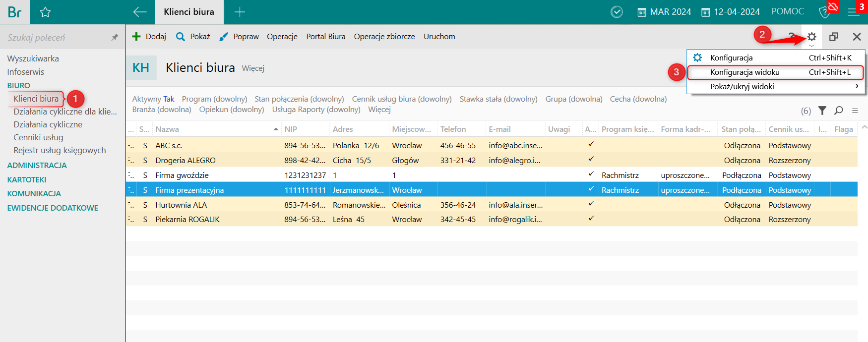Sort the table by Nazwa column
The width and height of the screenshot is (868, 342).
(x=167, y=129)
